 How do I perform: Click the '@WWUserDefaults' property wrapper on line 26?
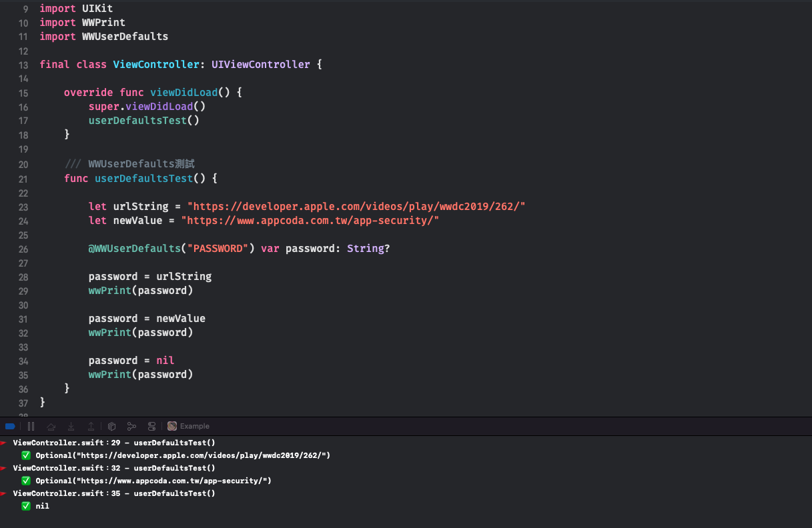pos(134,249)
